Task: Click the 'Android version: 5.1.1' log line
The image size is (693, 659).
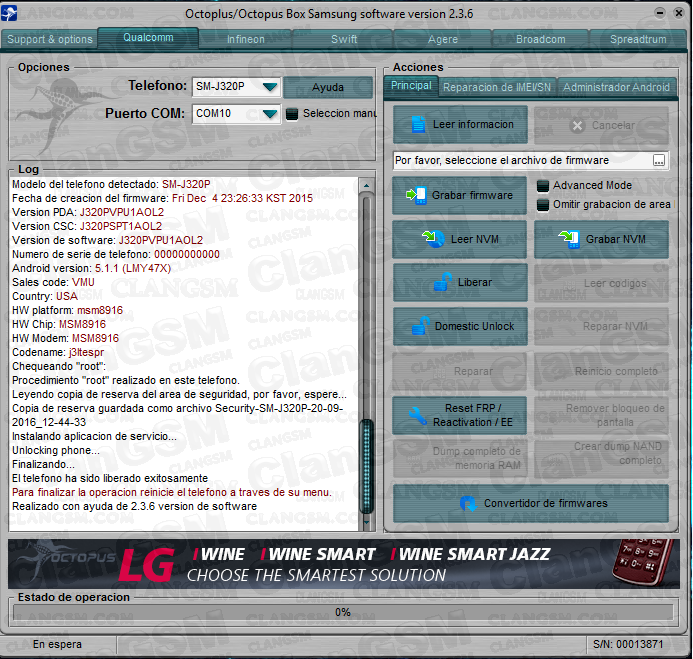Action: tap(91, 268)
